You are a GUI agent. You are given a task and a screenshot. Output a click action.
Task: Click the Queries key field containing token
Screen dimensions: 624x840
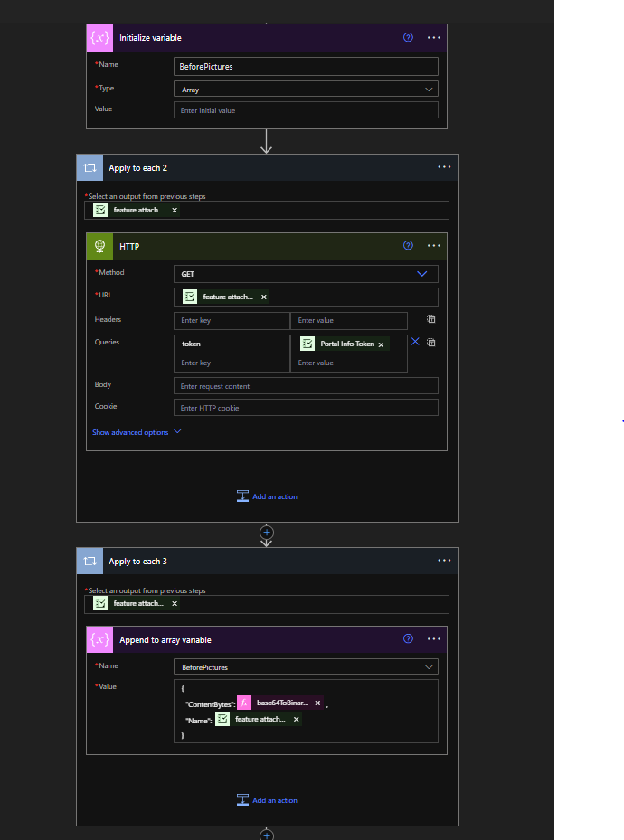coord(232,344)
